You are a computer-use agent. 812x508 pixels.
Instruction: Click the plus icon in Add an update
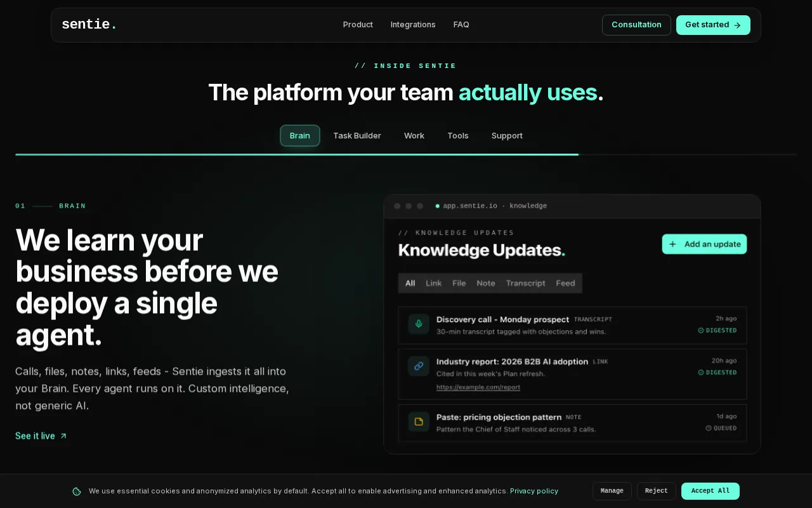point(672,244)
